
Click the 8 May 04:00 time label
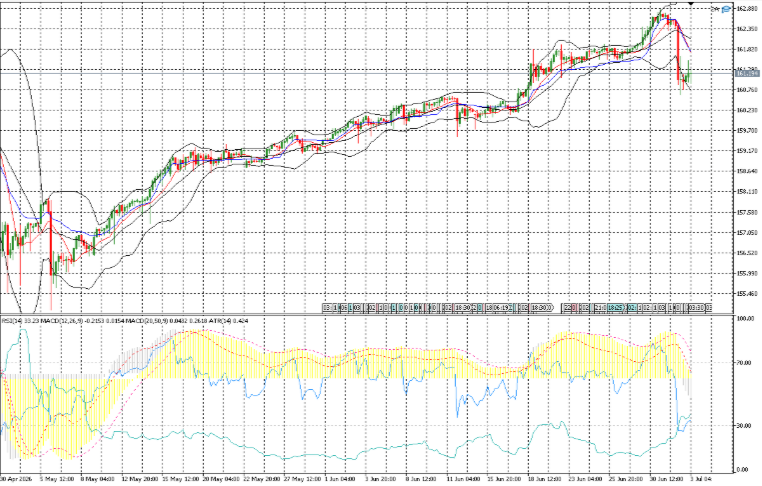[x=97, y=479]
